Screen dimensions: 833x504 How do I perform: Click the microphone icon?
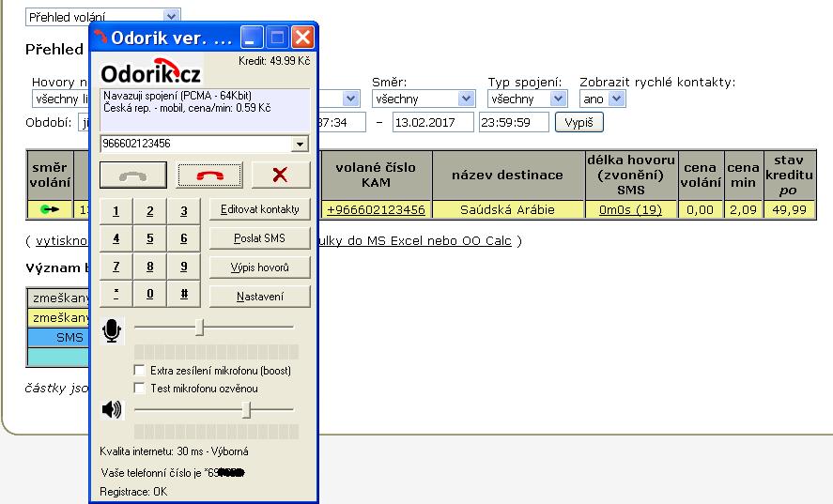(x=112, y=331)
